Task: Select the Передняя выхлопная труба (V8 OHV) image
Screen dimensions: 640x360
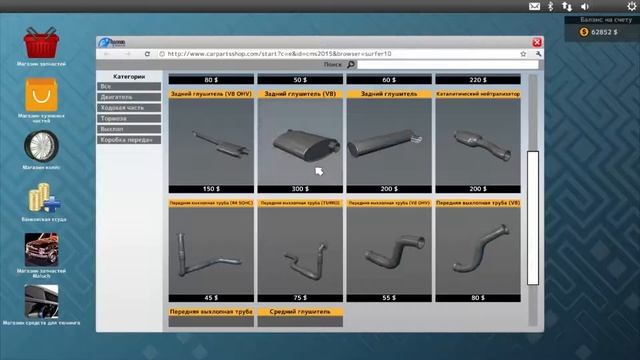Action: [x=389, y=250]
